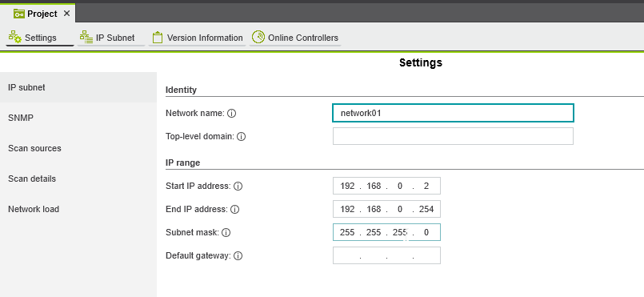Viewport: 644px width, 297px height.
Task: Click the Project tab key icon
Action: click(x=19, y=14)
